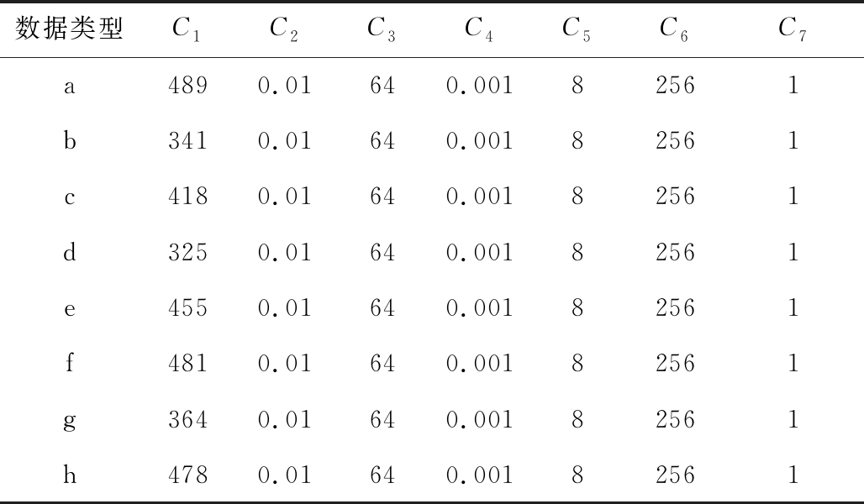This screenshot has width=864, height=504.
Task: Click the 0.01 cell in row c
Action: coord(284,197)
